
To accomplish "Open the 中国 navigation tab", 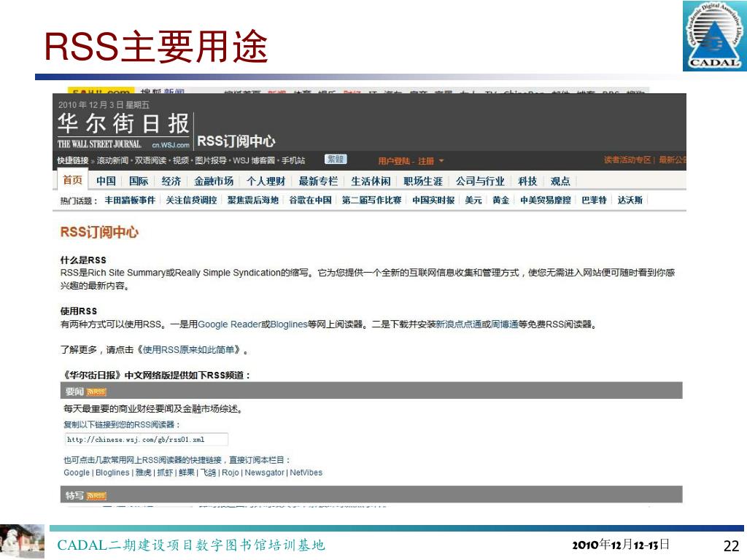I will click(x=106, y=181).
